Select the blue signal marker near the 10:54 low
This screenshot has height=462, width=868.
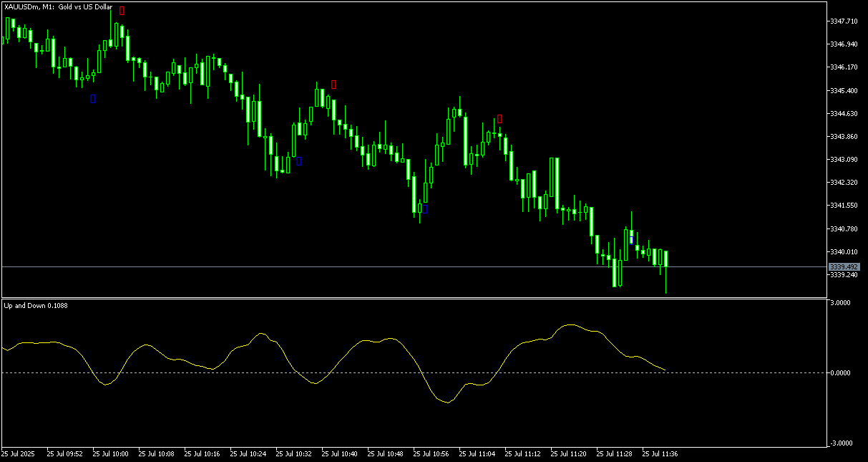tap(425, 209)
